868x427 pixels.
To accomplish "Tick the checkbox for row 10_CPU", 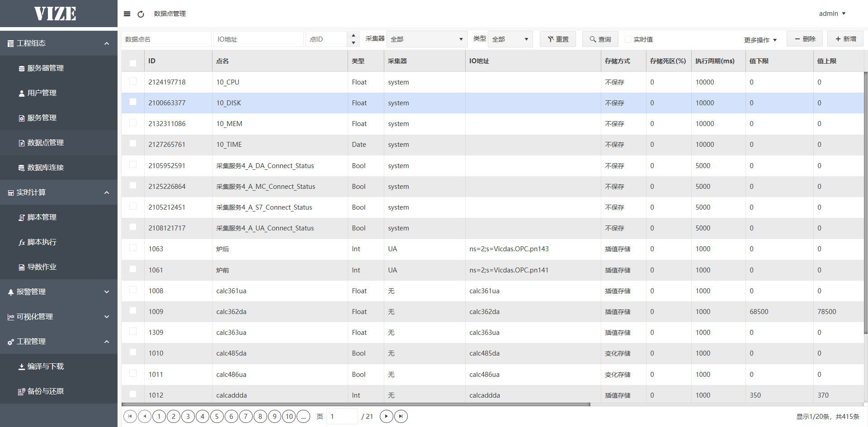I will 133,81.
